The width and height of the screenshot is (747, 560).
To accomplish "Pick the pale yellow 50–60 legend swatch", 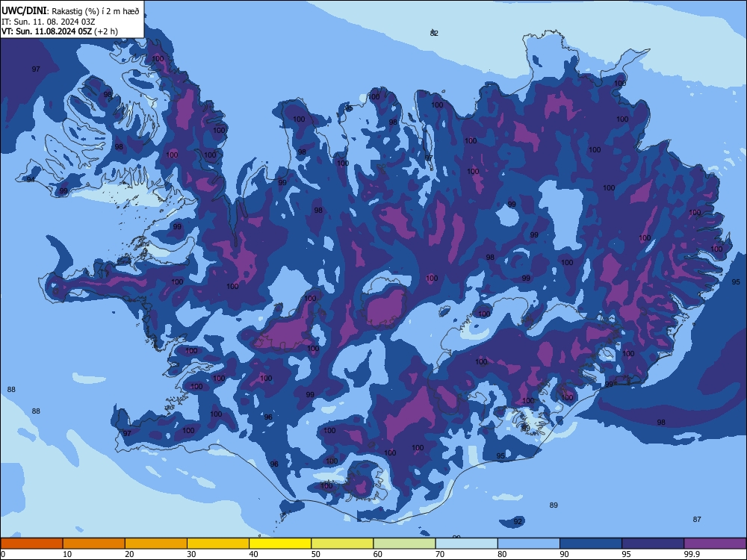I will 342,544.
